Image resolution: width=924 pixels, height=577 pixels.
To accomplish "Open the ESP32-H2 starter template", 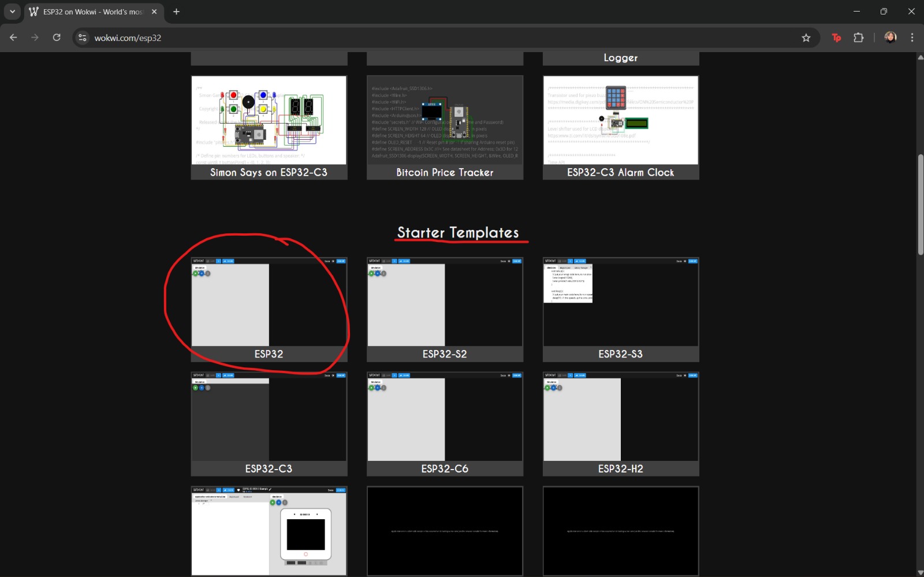I will point(620,419).
